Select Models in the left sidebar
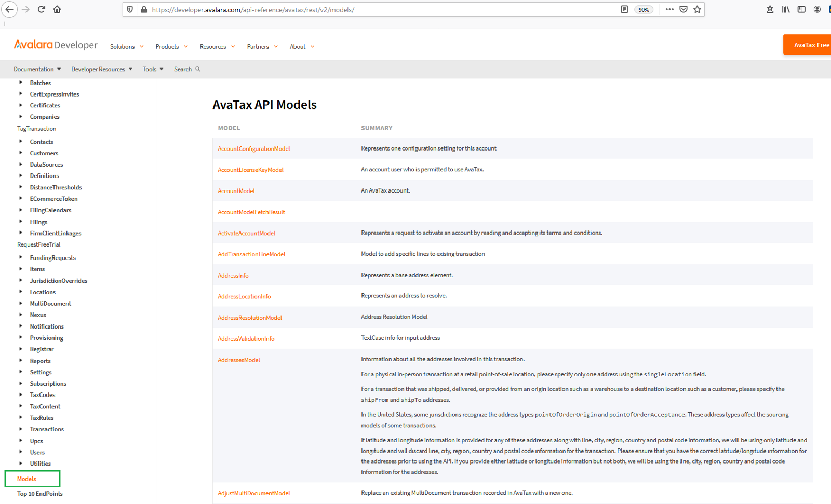Image resolution: width=831 pixels, height=504 pixels. tap(26, 479)
